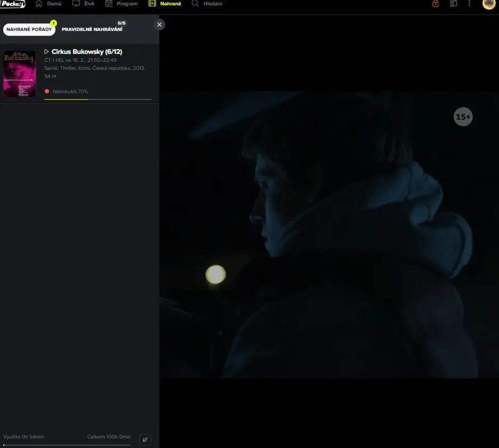Click the 15+ age rating badge

(x=463, y=117)
